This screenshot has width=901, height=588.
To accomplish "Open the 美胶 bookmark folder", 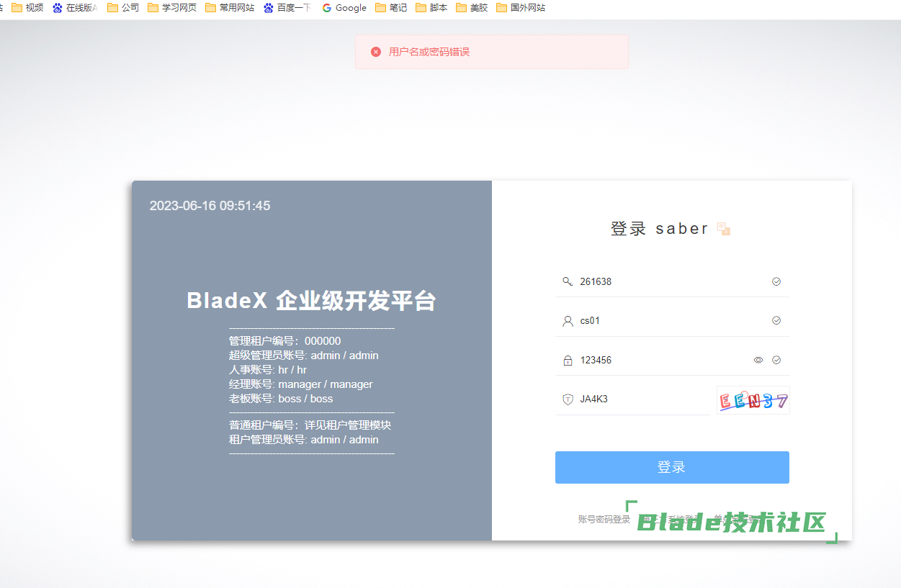I will (472, 8).
